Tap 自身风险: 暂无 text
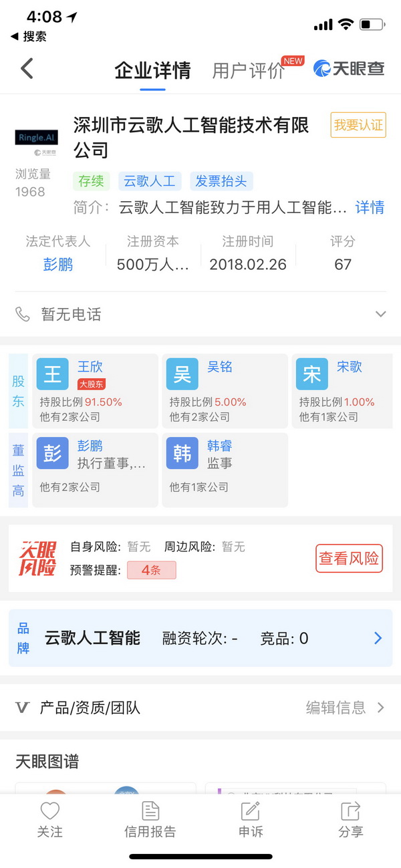401x868 pixels. [x=110, y=547]
